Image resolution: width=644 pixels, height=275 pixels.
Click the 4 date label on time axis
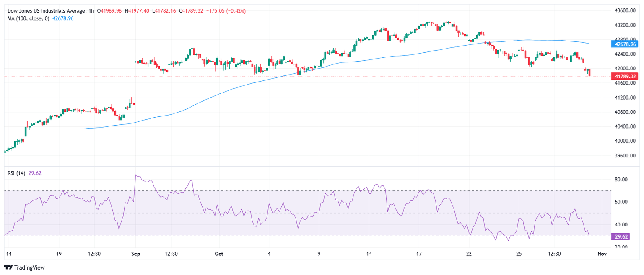[269, 254]
